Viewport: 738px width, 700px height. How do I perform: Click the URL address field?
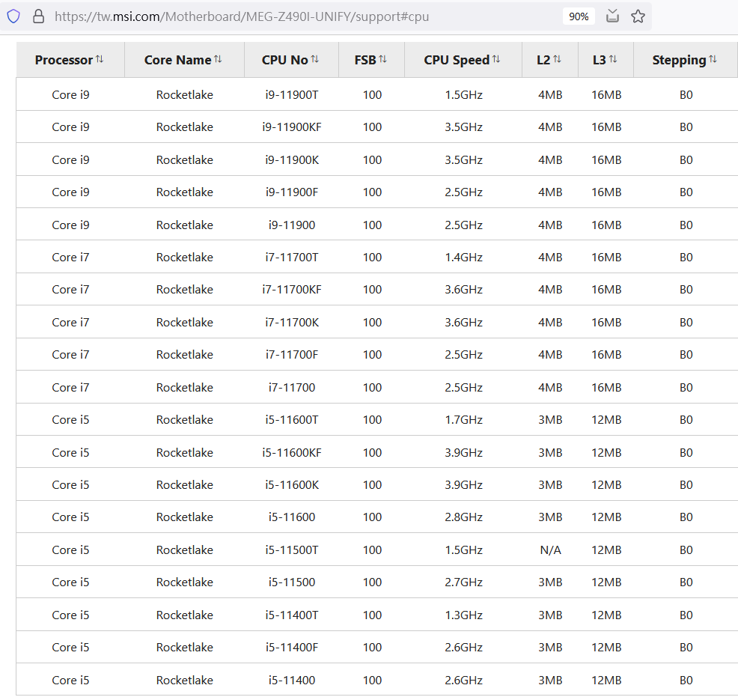click(299, 16)
